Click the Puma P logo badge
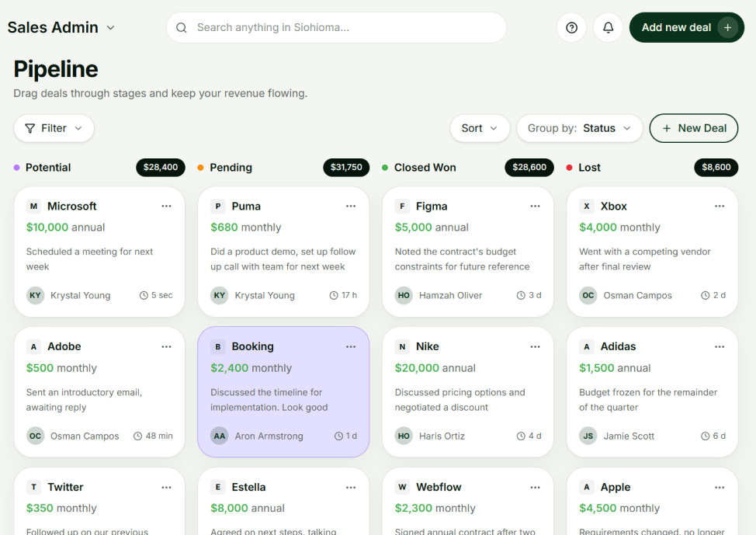756x535 pixels. point(218,206)
